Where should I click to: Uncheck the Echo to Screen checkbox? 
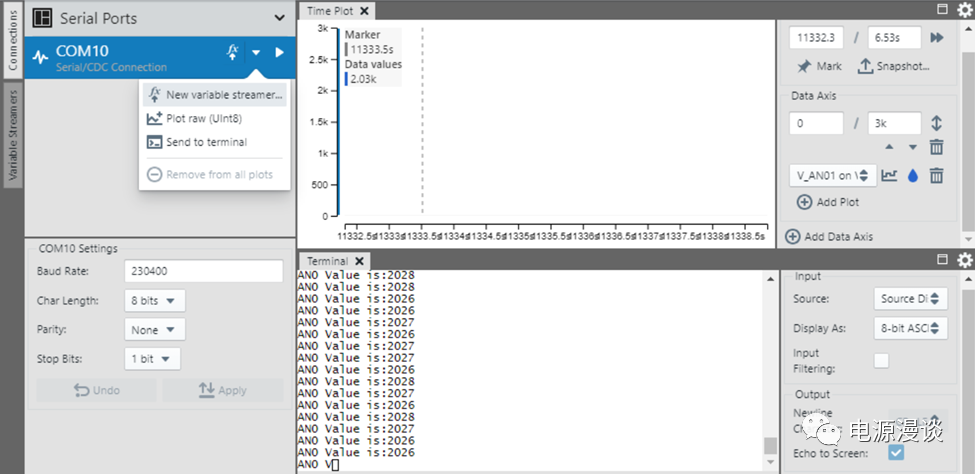pyautogui.click(x=896, y=453)
